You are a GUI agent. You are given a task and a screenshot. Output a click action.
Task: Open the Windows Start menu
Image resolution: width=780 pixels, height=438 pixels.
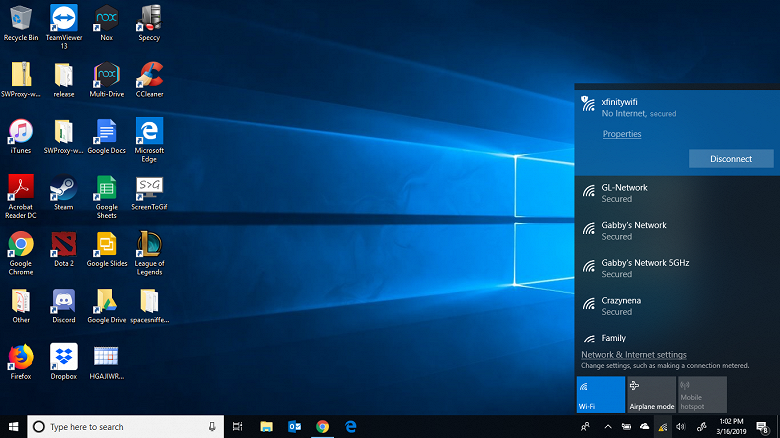[13, 426]
